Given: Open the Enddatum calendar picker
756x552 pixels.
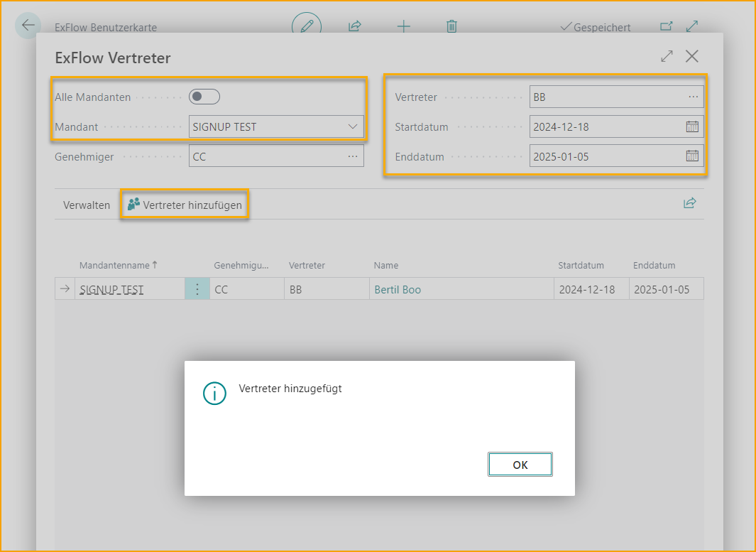Looking at the screenshot, I should pos(692,156).
